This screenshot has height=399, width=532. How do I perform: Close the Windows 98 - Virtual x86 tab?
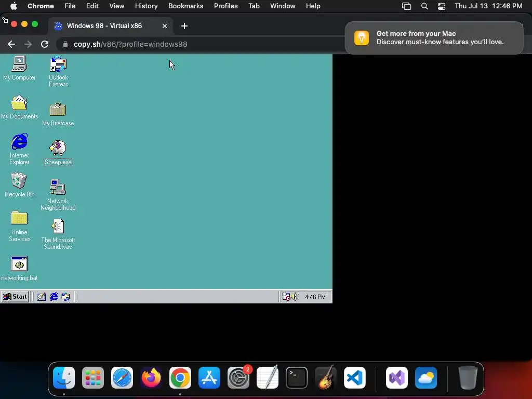[165, 26]
